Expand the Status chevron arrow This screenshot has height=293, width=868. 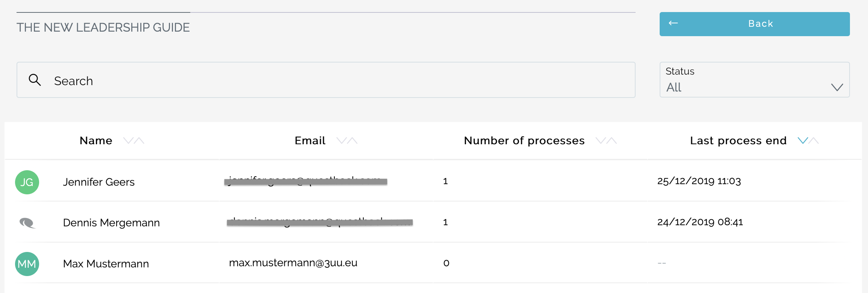tap(837, 87)
